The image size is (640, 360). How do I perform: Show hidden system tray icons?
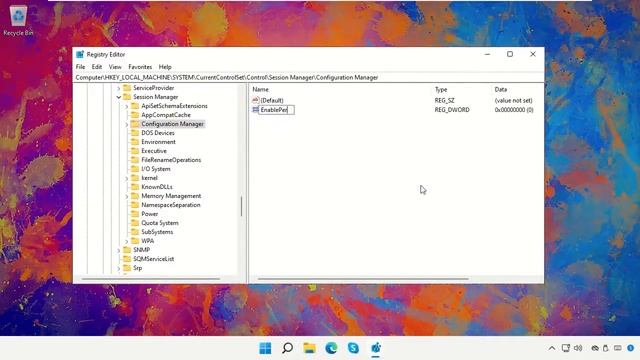pos(552,348)
